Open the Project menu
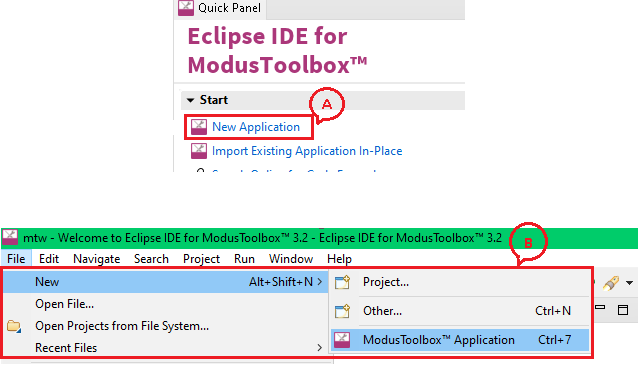 pyautogui.click(x=201, y=259)
